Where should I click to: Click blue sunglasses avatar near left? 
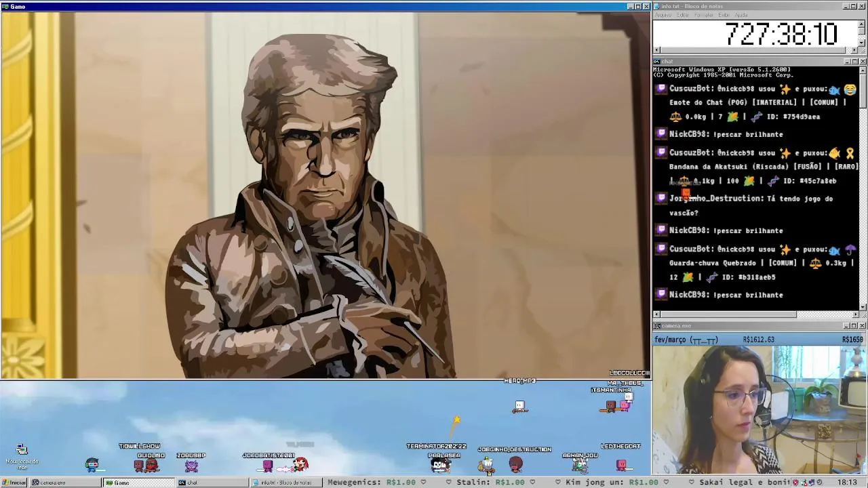(92, 465)
